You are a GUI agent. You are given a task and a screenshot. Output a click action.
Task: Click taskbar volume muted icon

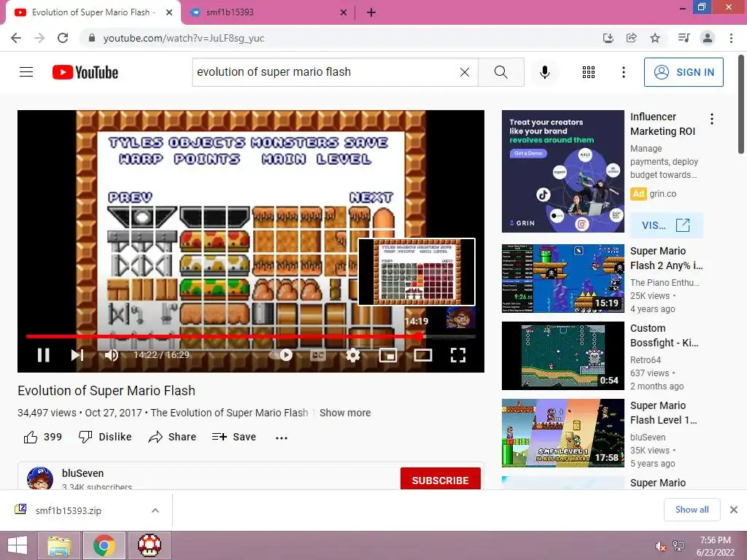[659, 546]
